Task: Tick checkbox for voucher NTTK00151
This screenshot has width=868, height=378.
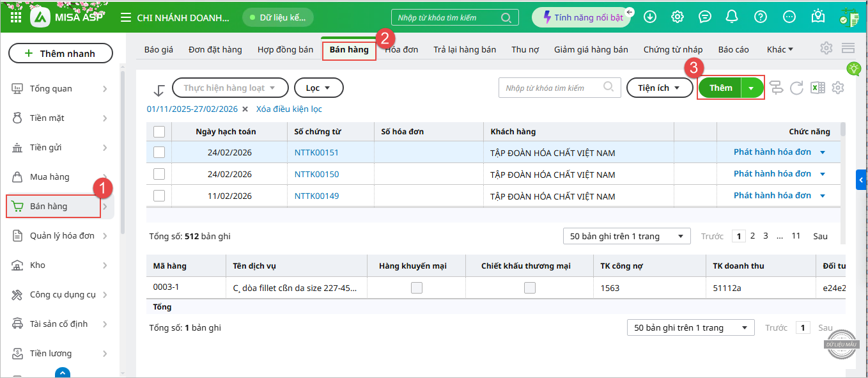Action: pyautogui.click(x=159, y=152)
